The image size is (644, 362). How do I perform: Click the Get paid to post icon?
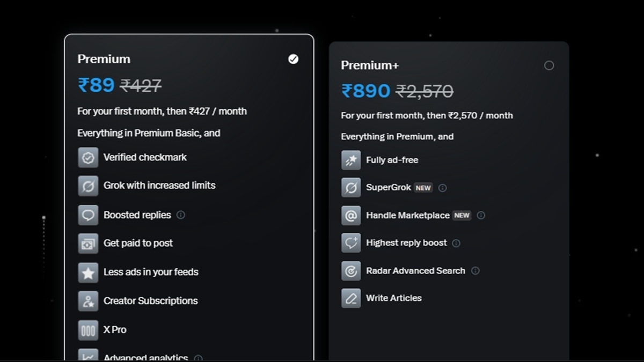point(88,243)
